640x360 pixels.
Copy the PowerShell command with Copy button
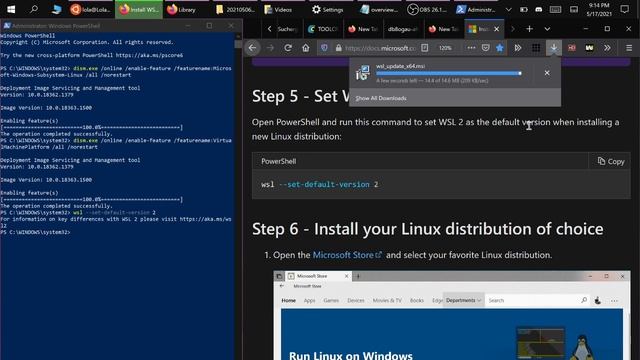tap(611, 161)
